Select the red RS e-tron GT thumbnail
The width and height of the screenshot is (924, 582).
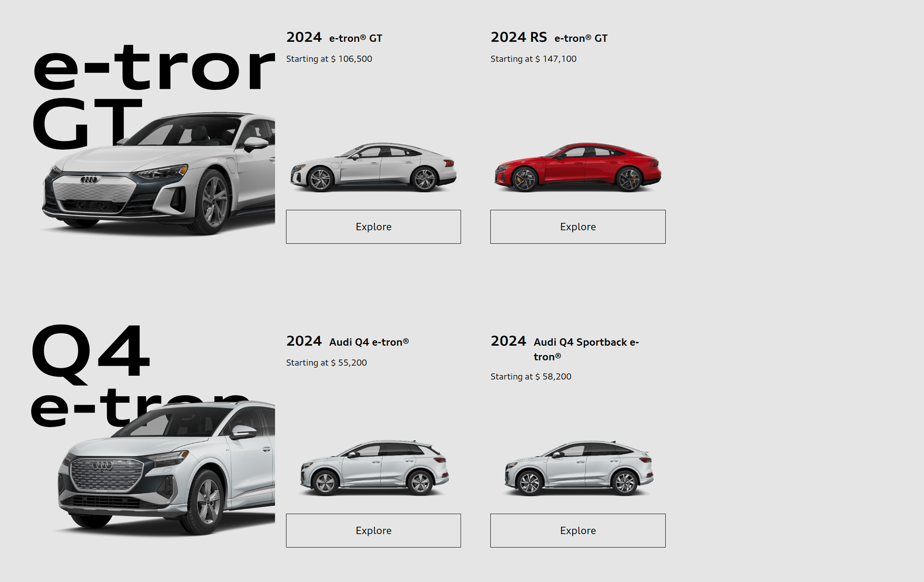[x=578, y=168]
